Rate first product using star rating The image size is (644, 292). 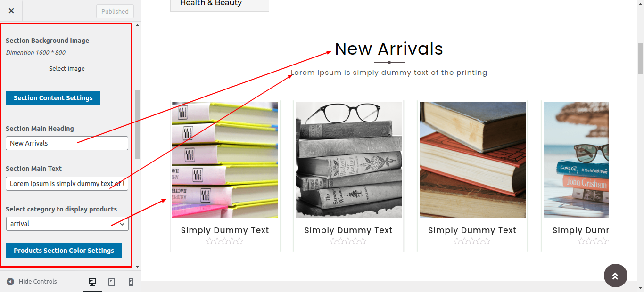(225, 241)
